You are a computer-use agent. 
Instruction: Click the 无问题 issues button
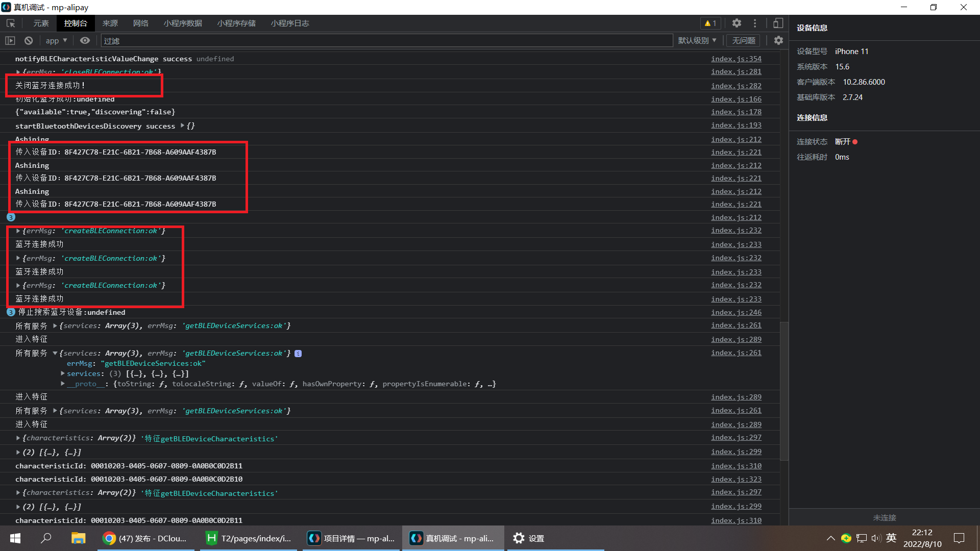click(x=743, y=41)
